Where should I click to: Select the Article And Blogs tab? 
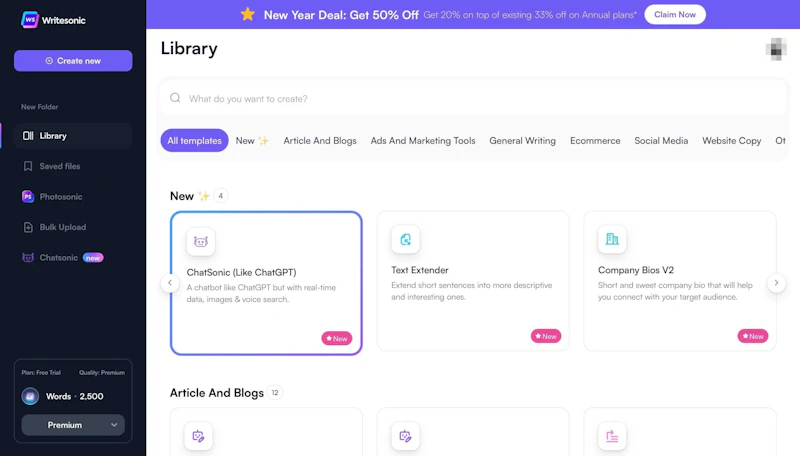coord(320,140)
